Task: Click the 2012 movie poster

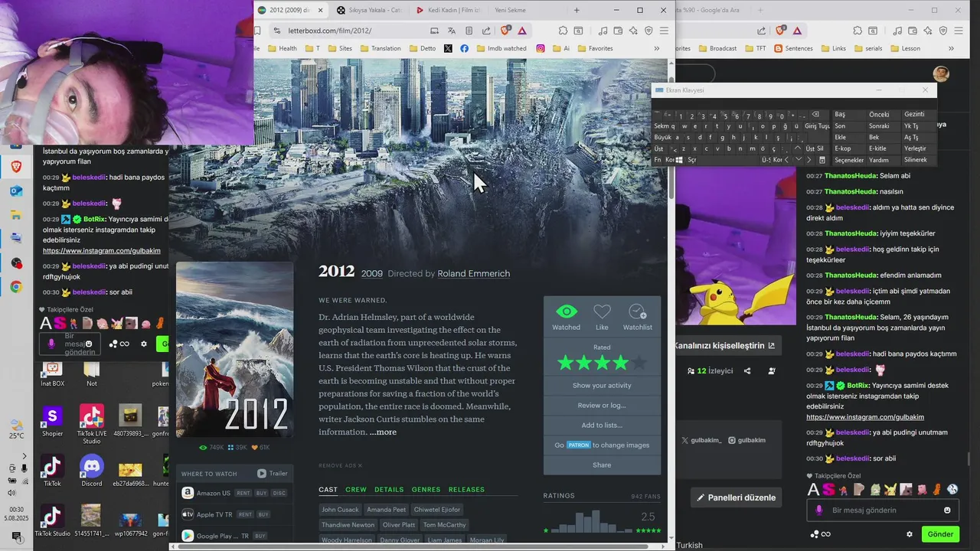Action: pyautogui.click(x=234, y=350)
